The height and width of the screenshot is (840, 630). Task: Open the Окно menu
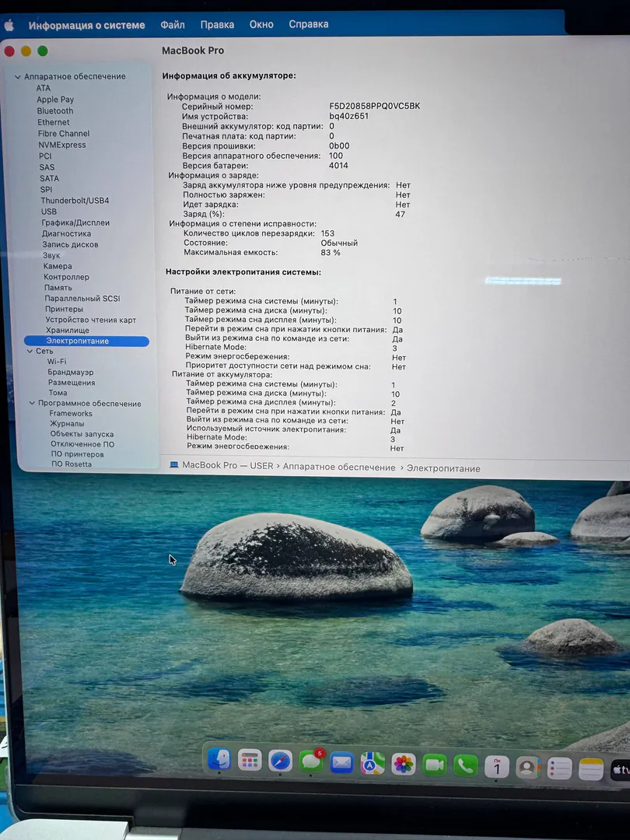[261, 24]
